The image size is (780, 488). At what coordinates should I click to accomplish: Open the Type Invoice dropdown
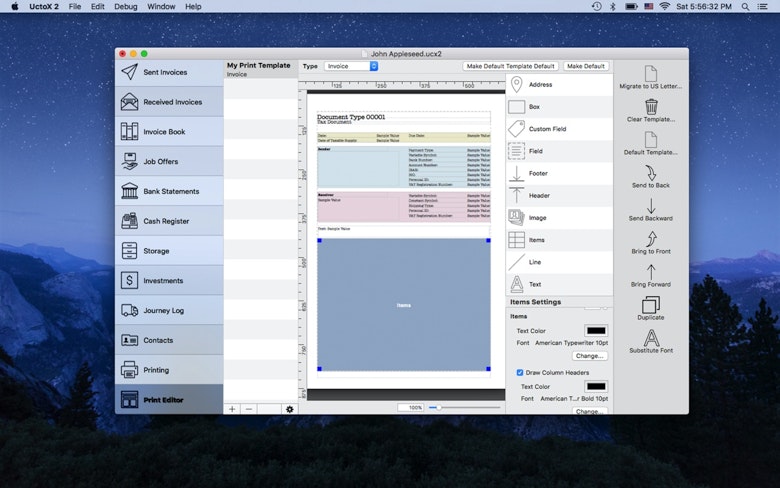pos(351,66)
